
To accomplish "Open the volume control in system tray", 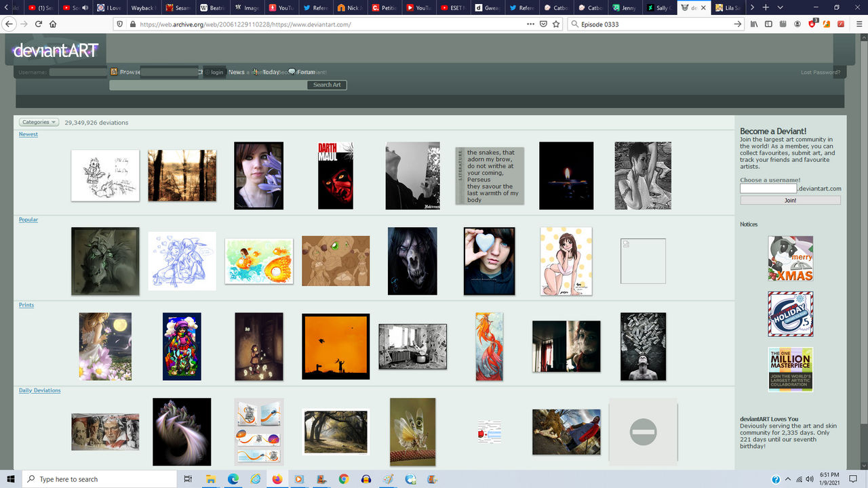I will (810, 479).
